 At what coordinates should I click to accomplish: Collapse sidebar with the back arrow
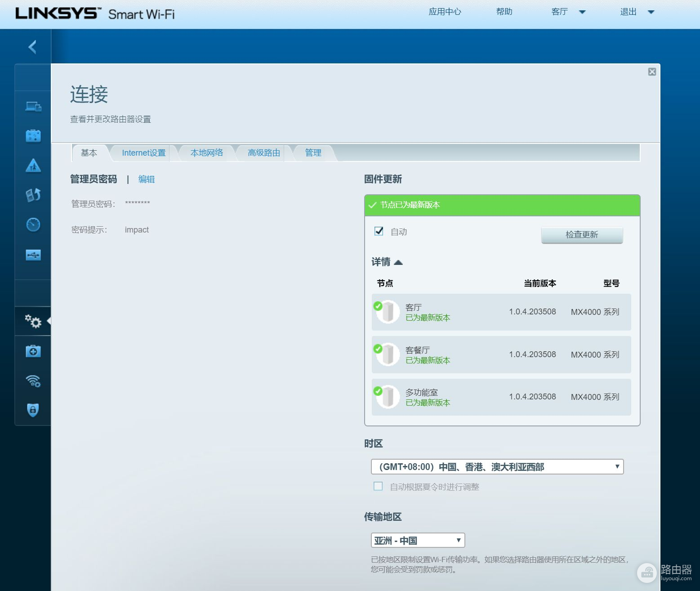pos(32,47)
